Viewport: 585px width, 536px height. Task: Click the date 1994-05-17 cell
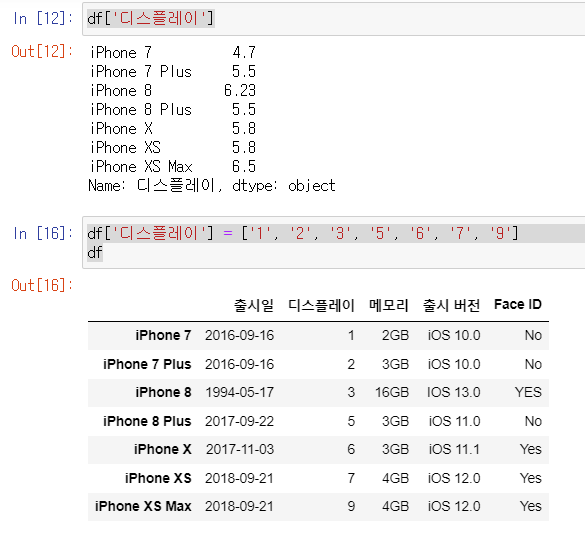click(240, 392)
